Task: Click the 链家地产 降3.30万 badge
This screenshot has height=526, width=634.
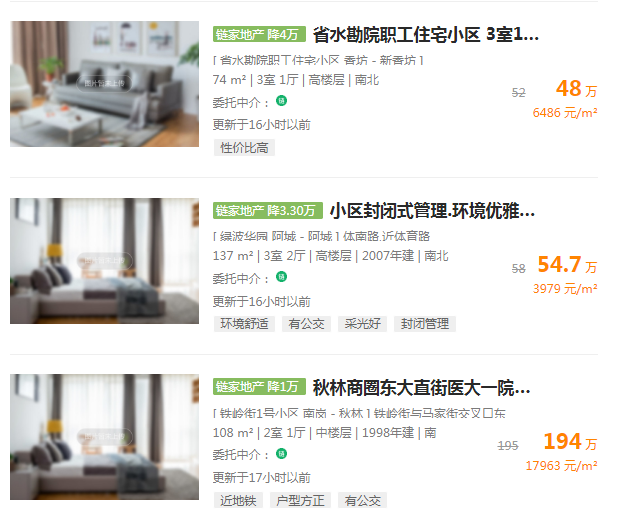Action: point(268,211)
